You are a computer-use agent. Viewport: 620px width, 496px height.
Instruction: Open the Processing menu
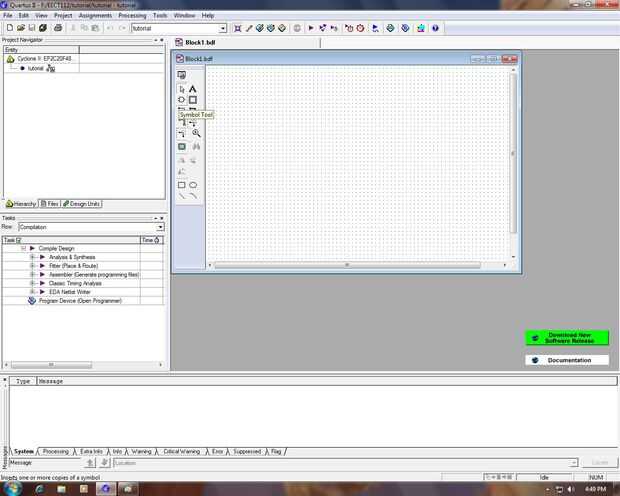pyautogui.click(x=132, y=15)
